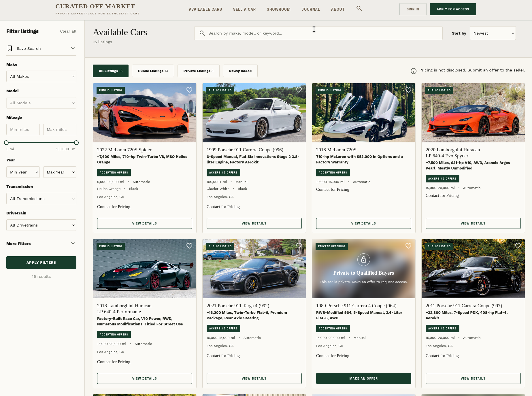Open the Min Year dropdown
The height and width of the screenshot is (396, 532).
23,172
